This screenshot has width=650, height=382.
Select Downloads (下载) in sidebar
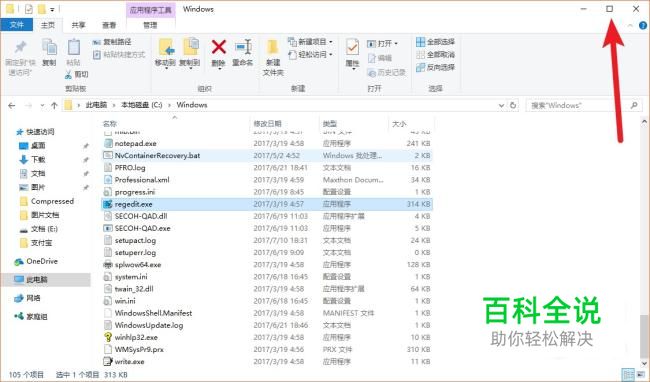click(32, 160)
